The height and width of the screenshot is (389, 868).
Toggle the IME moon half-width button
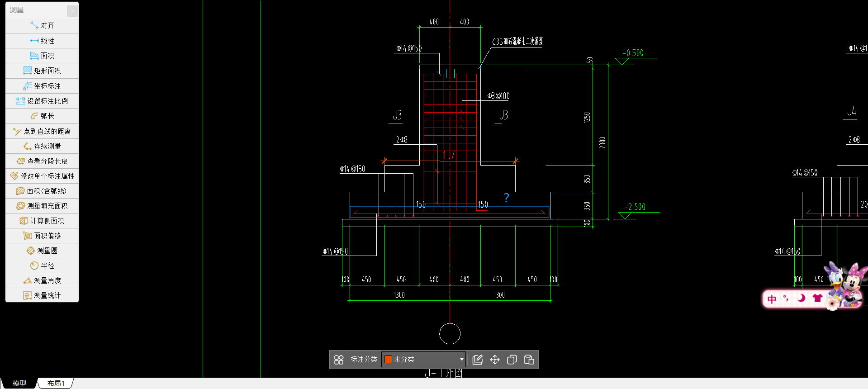tap(801, 298)
